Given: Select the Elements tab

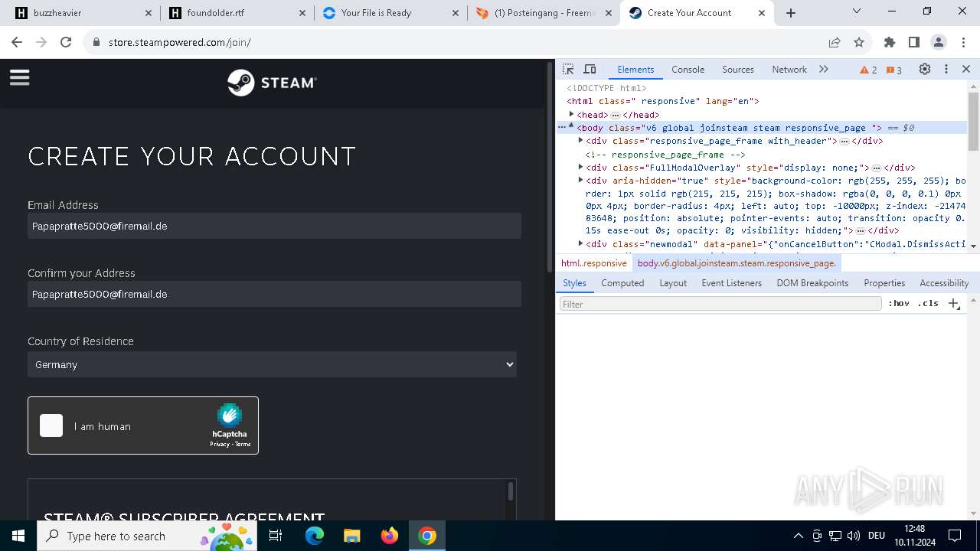Looking at the screenshot, I should tap(635, 69).
